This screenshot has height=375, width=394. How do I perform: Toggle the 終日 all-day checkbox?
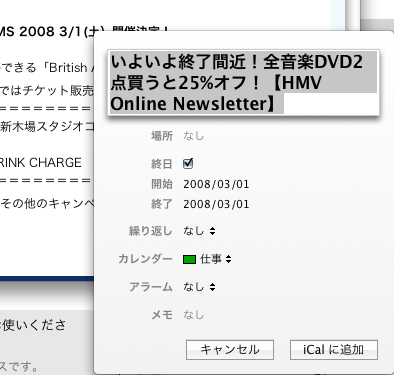[x=188, y=163]
